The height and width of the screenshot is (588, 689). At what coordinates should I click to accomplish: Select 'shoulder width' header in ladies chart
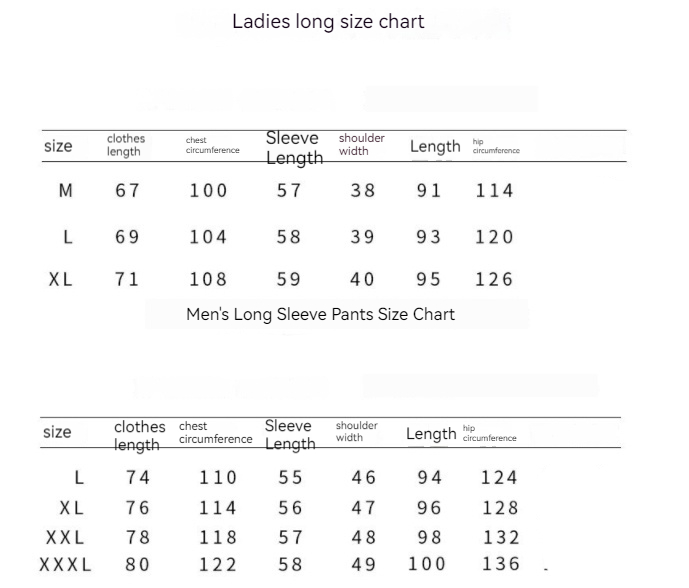[361, 145]
